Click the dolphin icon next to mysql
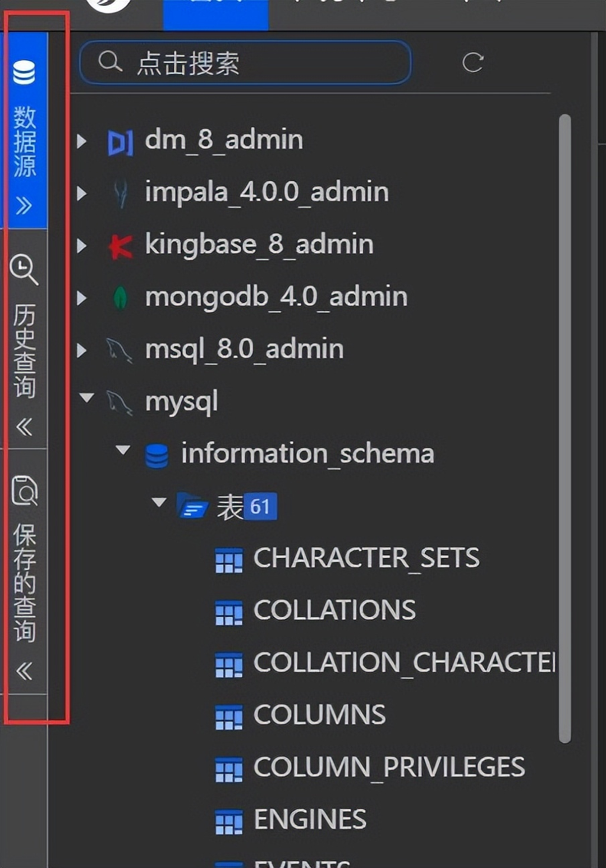Image resolution: width=606 pixels, height=868 pixels. tap(120, 403)
